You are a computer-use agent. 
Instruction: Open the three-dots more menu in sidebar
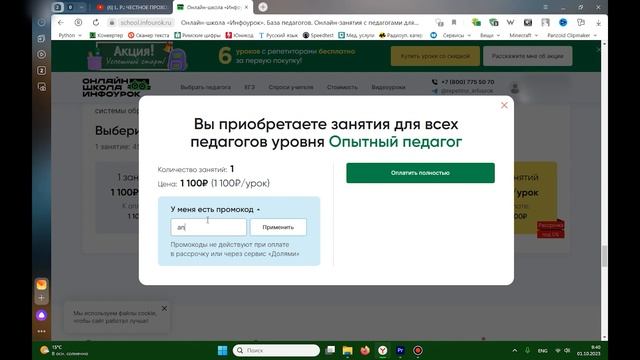click(x=41, y=331)
